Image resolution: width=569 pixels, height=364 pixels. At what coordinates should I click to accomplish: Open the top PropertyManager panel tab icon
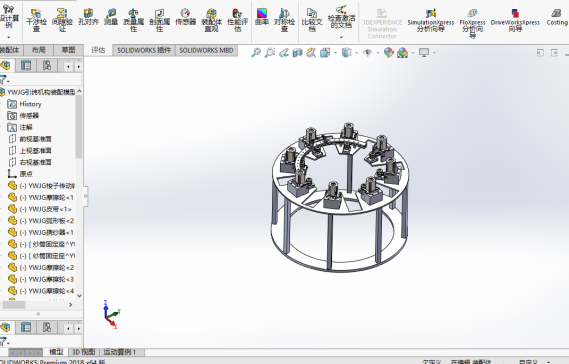click(26, 65)
